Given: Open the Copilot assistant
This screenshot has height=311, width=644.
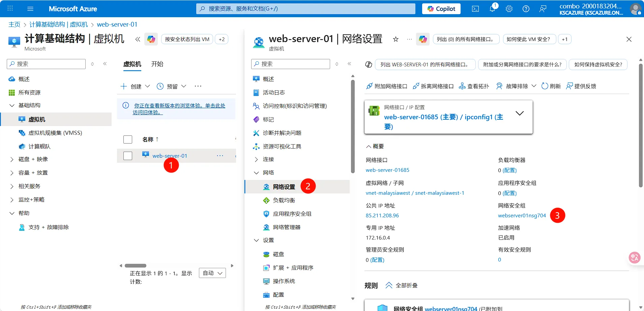Looking at the screenshot, I should click(441, 9).
